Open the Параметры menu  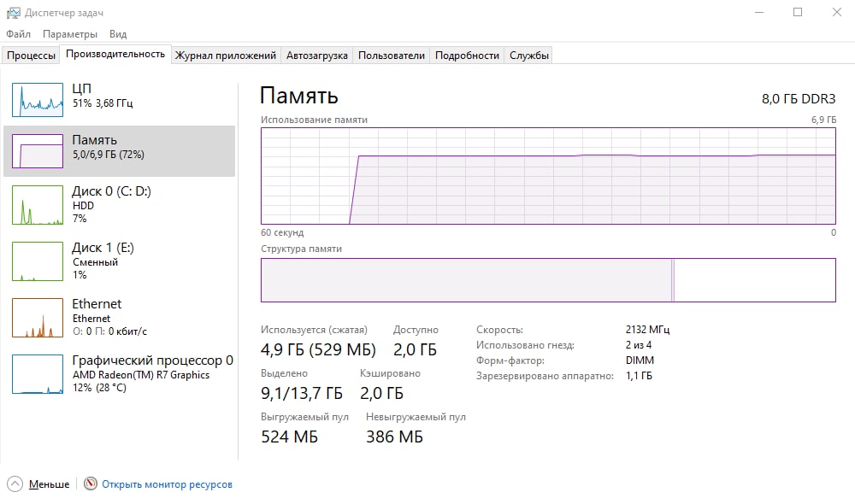(70, 34)
